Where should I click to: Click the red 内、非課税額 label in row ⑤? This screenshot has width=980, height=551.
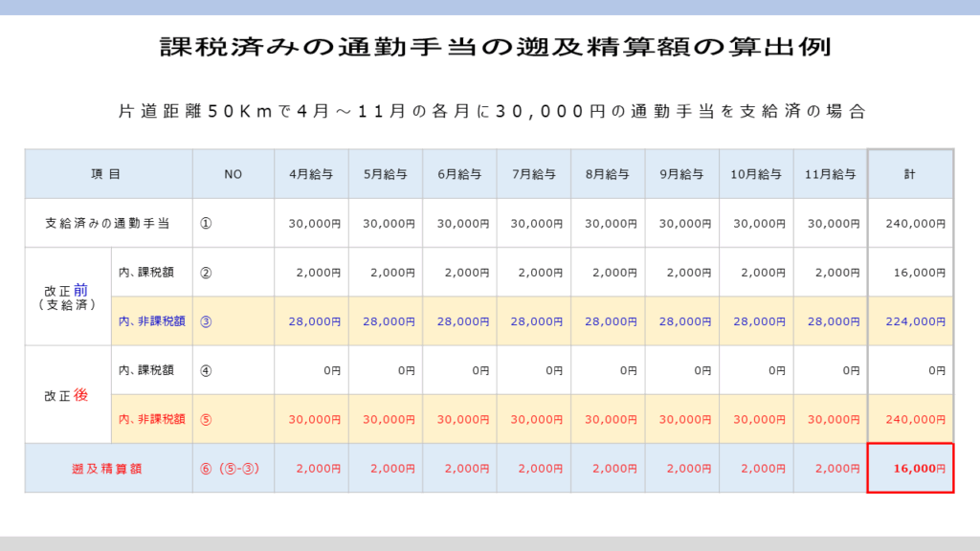(x=151, y=419)
